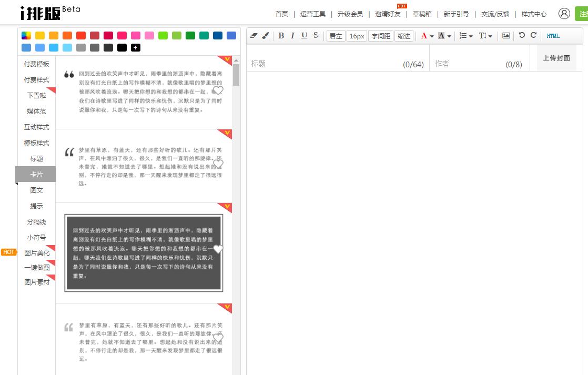Pick the black color swatch
The image size is (588, 375).
tap(122, 48)
